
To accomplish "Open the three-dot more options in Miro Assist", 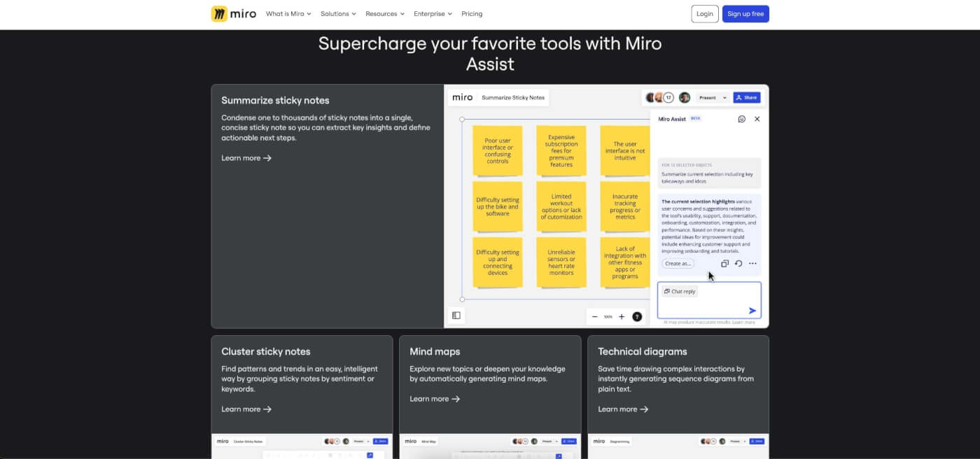I will [x=752, y=264].
